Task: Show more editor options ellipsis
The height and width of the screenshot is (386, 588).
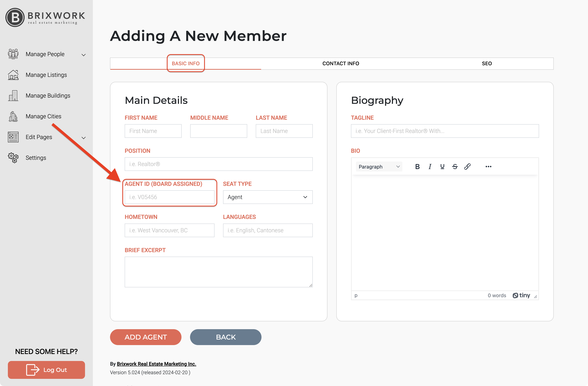Action: 489,167
